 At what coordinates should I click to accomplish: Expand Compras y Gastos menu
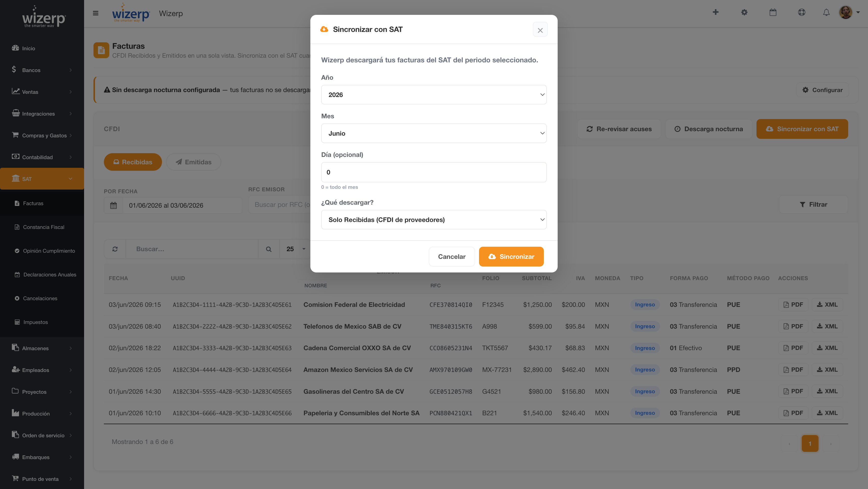point(42,135)
